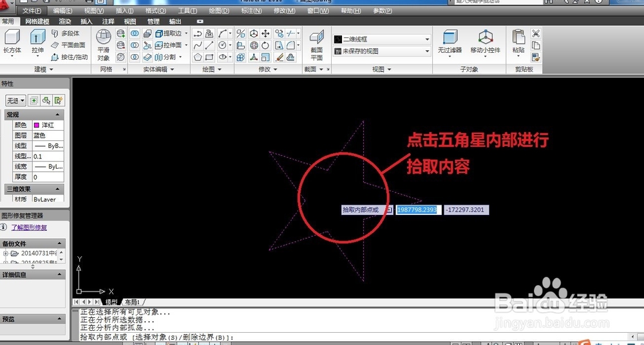644x345 pixels.
Task: Select the 模型 model tab
Action: coord(111,302)
